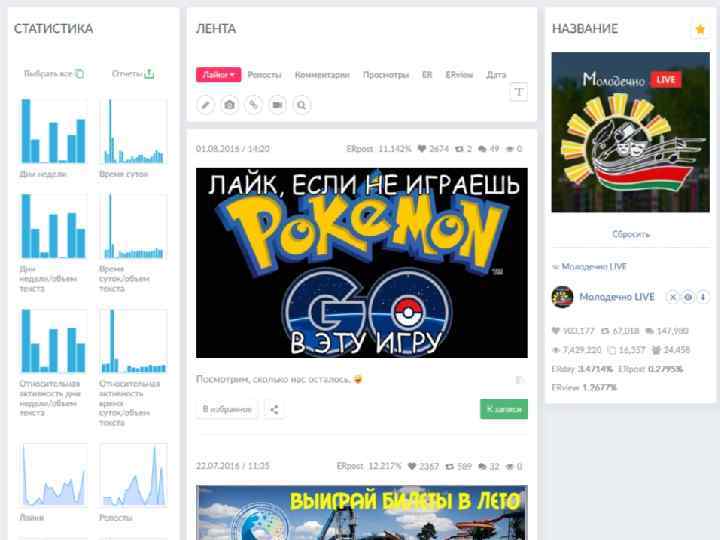Image resolution: width=720 pixels, height=540 pixels.
Task: Sort feed by ER
Action: pos(427,75)
